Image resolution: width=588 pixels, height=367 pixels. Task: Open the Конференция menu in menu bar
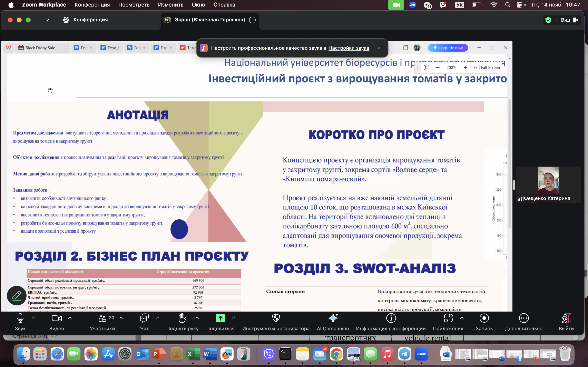[92, 5]
